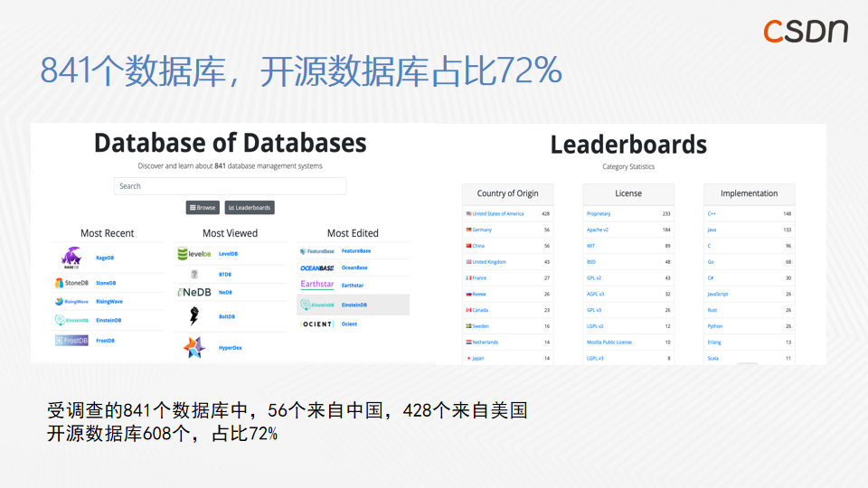Click the EinsteinDB logo under Most Recent

71,320
